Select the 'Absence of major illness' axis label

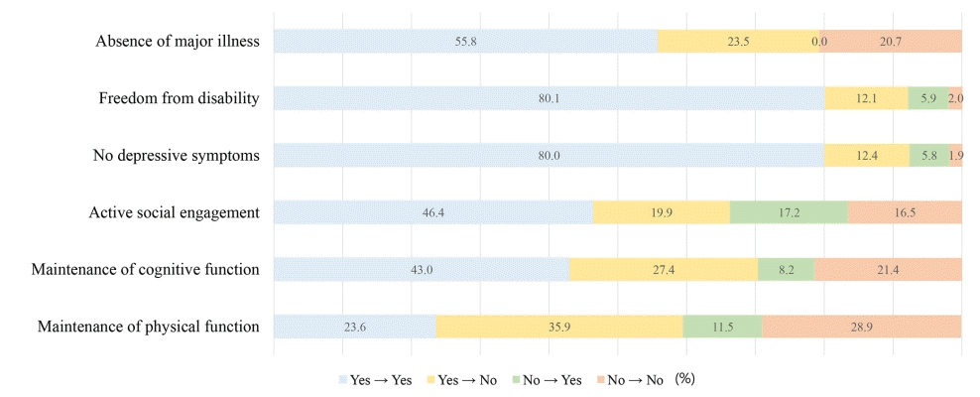(177, 41)
